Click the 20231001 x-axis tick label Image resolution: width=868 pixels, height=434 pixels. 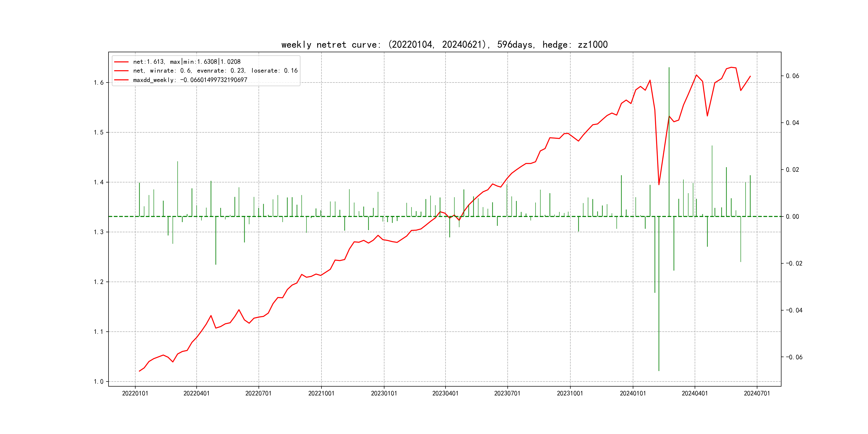(570, 393)
